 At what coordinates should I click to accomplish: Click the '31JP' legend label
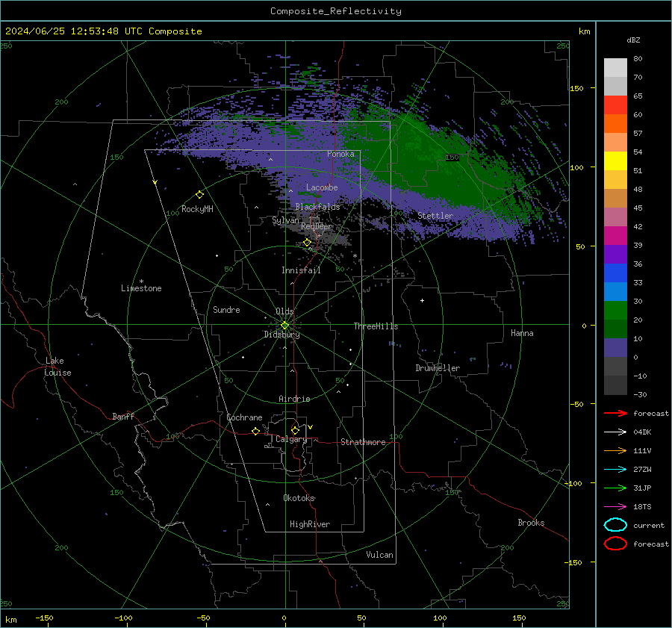(642, 488)
